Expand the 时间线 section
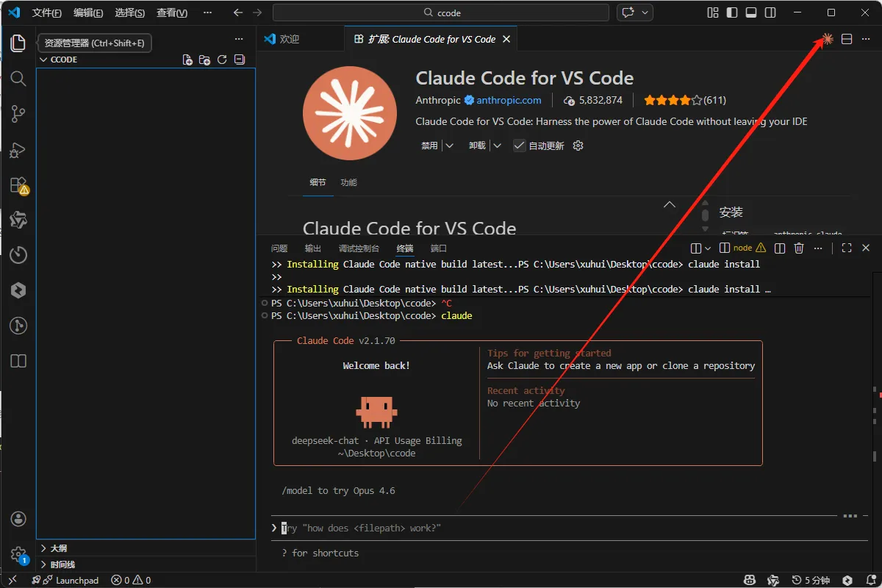 coord(146,564)
